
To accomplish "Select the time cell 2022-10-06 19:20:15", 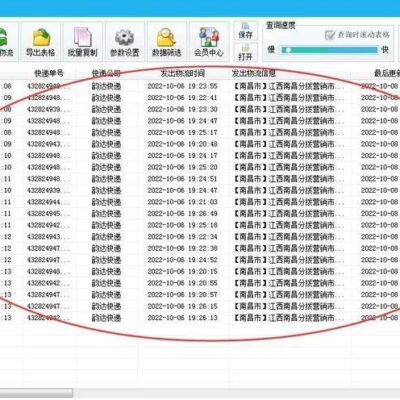I will click(183, 271).
